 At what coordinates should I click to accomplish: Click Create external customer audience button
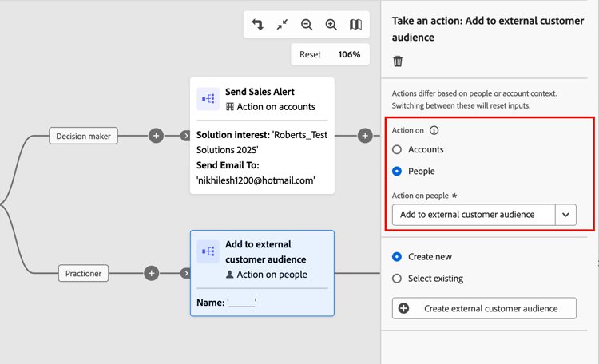[484, 308]
